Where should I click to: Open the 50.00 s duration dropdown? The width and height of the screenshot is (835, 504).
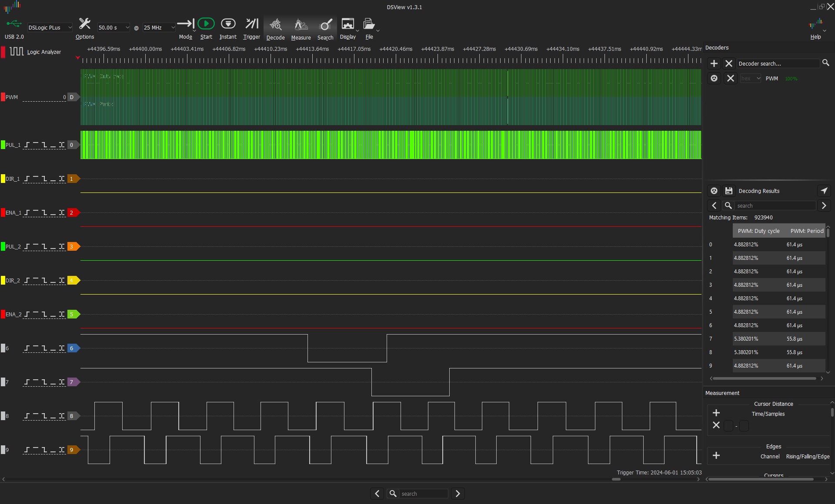[x=114, y=27]
